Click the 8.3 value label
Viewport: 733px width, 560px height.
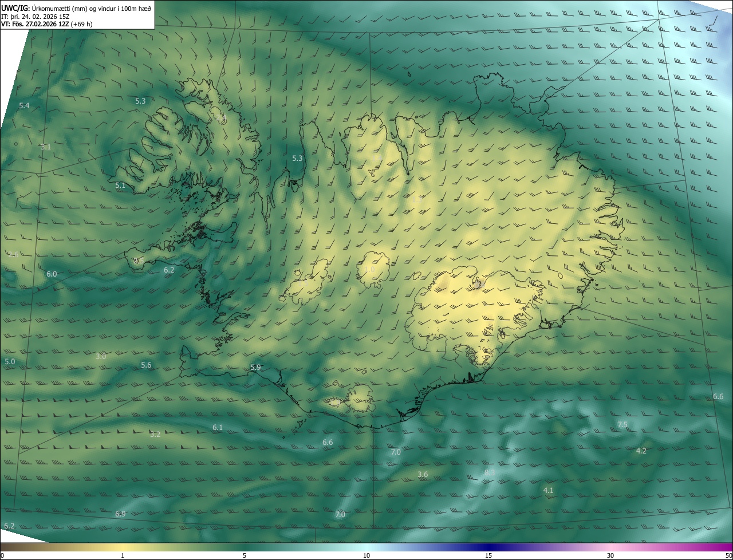[490, 473]
